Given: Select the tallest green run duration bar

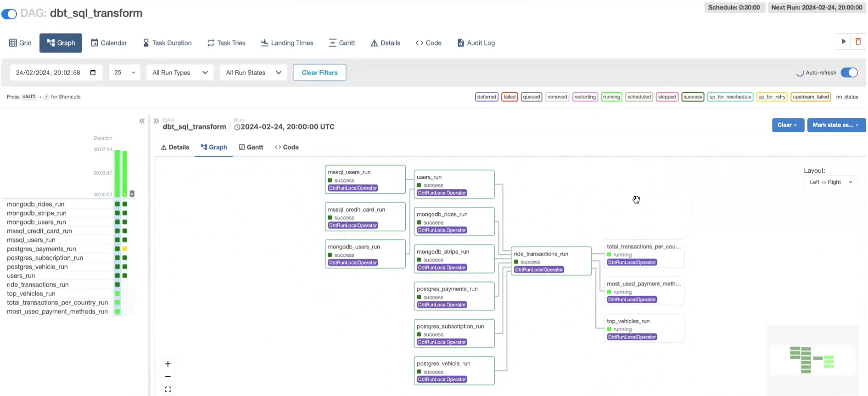Looking at the screenshot, I should tap(118, 173).
